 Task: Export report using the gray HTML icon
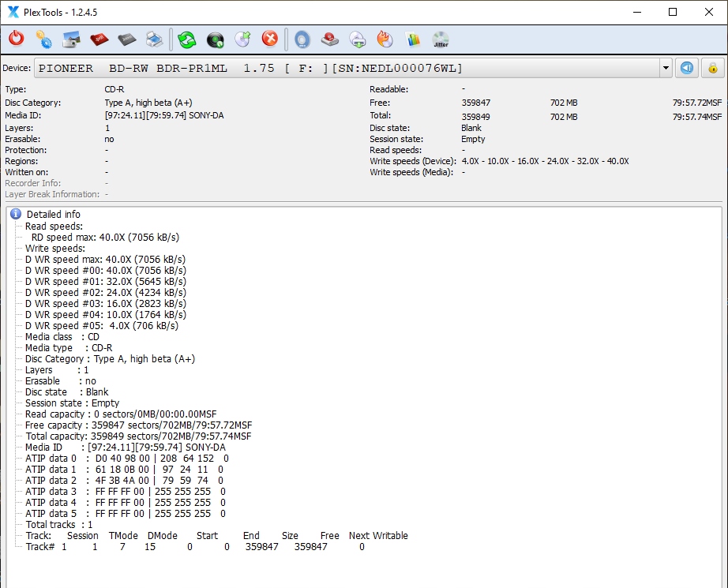127,39
